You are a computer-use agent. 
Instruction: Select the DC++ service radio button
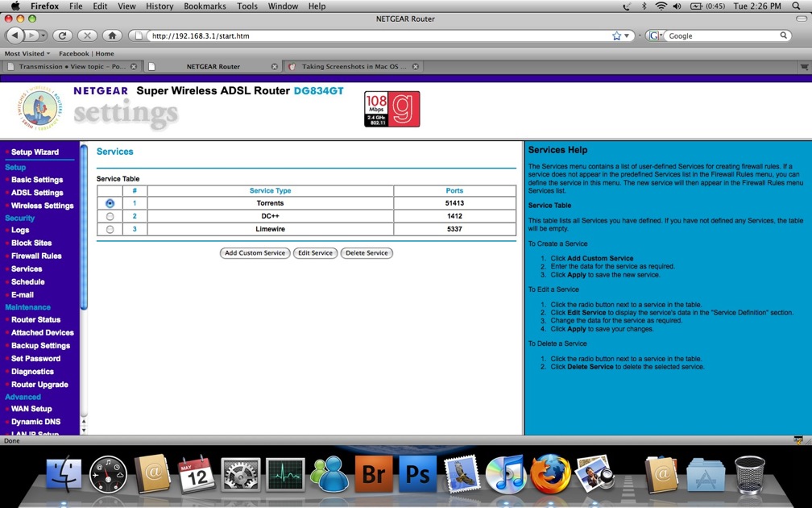(x=110, y=216)
